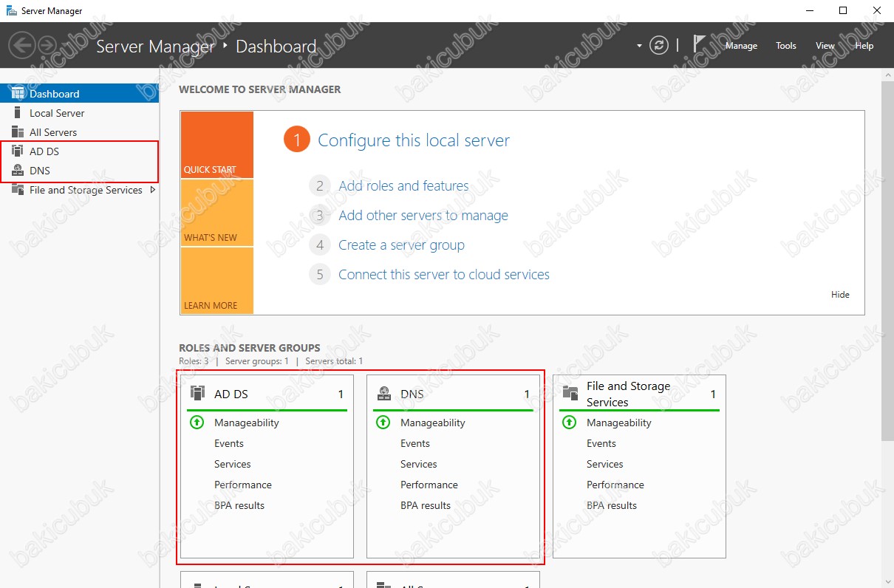894x588 pixels.
Task: Open AD DS Performance
Action: [243, 485]
